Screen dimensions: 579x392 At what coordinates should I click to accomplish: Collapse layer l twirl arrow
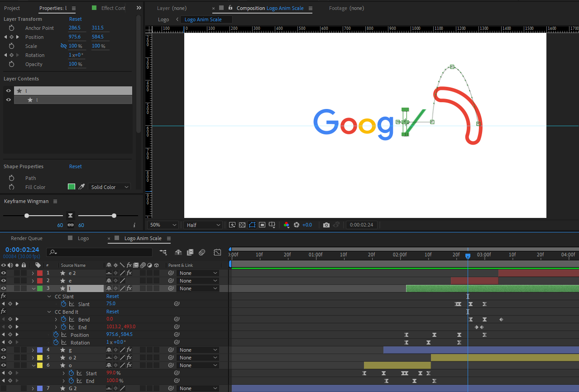click(x=33, y=288)
